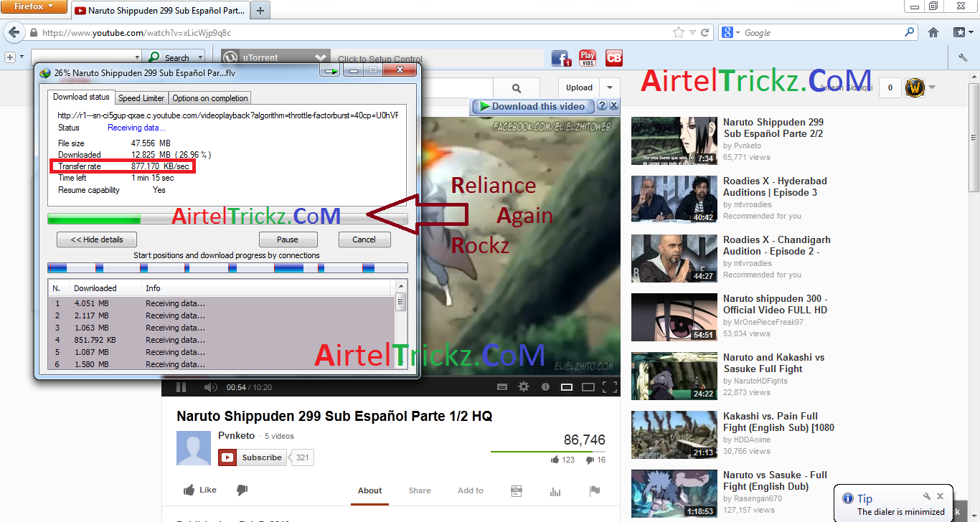Expand the uTorrent toolbar dropdown
This screenshot has width=980, height=522.
tap(321, 57)
